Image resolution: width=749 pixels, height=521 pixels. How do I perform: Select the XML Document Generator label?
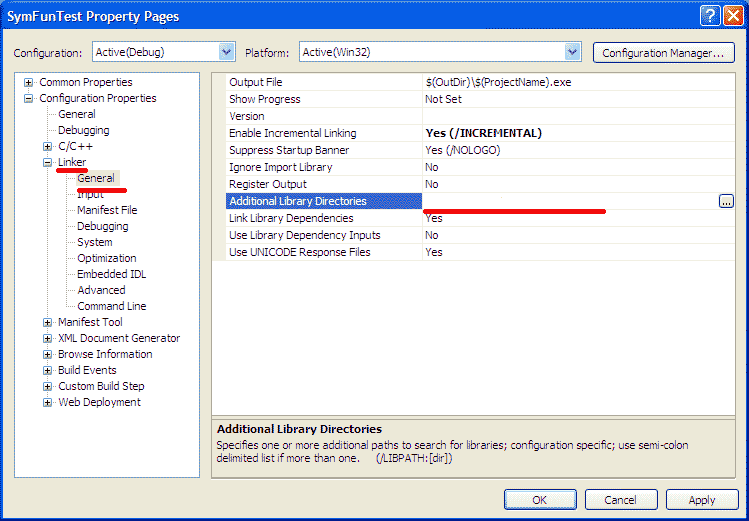click(x=119, y=338)
